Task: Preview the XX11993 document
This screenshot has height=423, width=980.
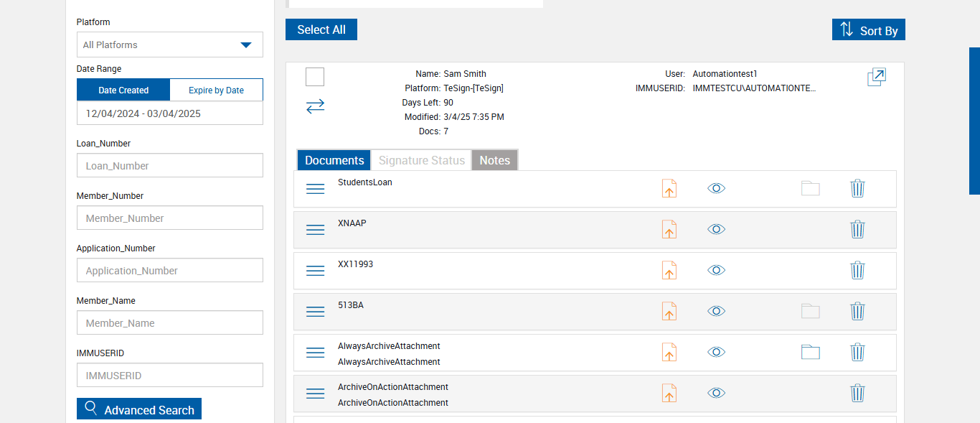Action: pyautogui.click(x=716, y=270)
